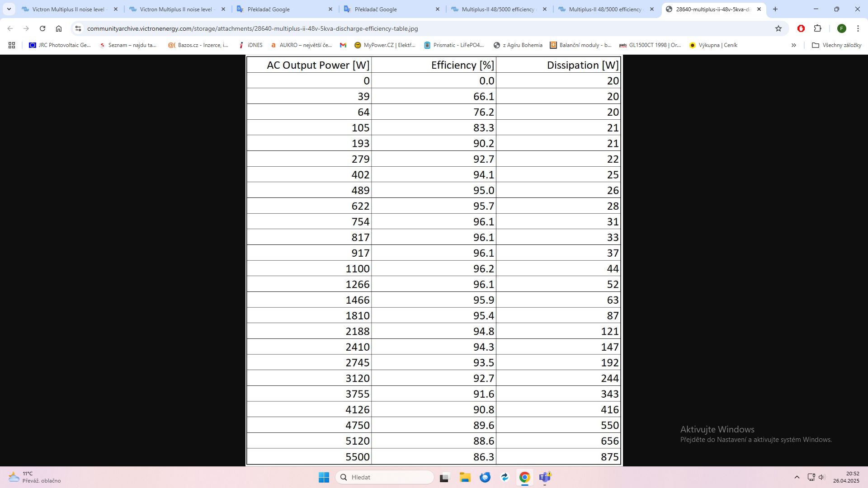868x488 pixels.
Task: Open the browser home page
Action: pyautogui.click(x=59, y=28)
